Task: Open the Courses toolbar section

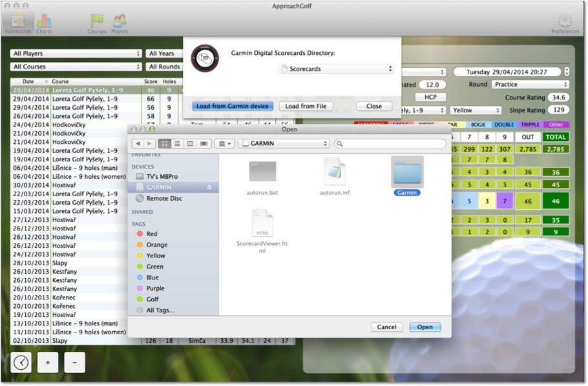Action: [x=97, y=24]
